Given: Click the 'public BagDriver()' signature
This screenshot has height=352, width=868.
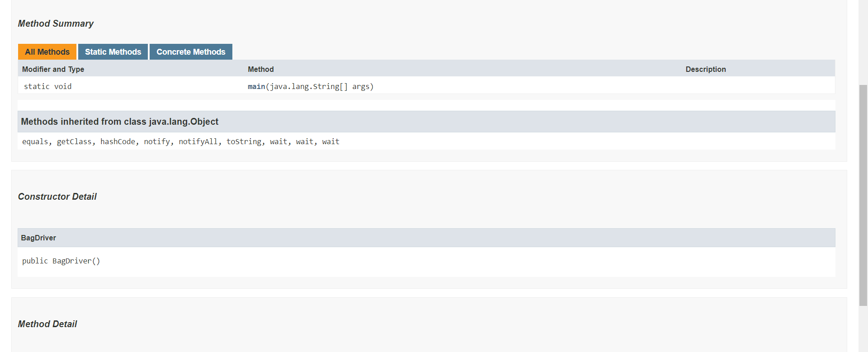Looking at the screenshot, I should 61,261.
